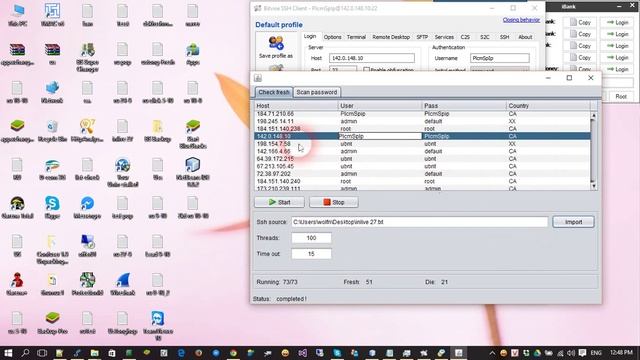Show hidden system tray icons
The image size is (640, 360).
coord(492,353)
